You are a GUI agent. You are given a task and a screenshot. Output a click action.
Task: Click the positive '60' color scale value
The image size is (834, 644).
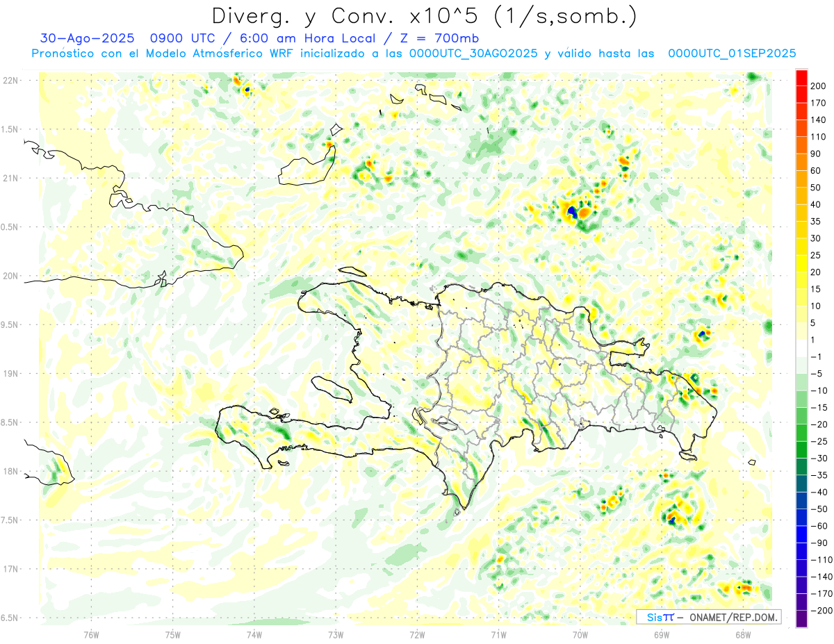point(817,171)
